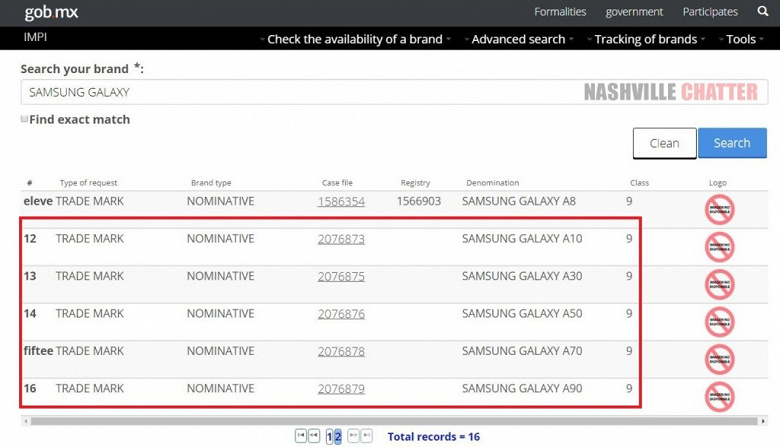The image size is (780, 447).
Task: Open the Formalities menu item
Action: pyautogui.click(x=560, y=12)
